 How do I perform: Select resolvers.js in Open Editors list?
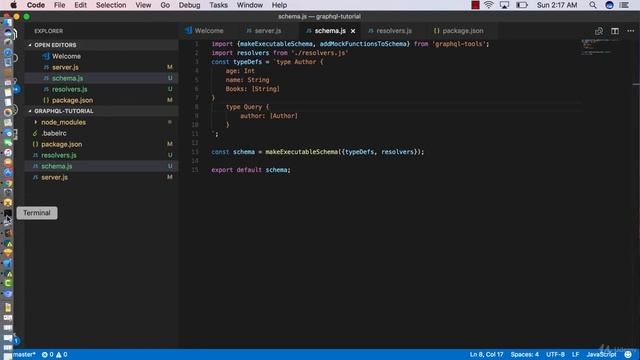(x=69, y=89)
